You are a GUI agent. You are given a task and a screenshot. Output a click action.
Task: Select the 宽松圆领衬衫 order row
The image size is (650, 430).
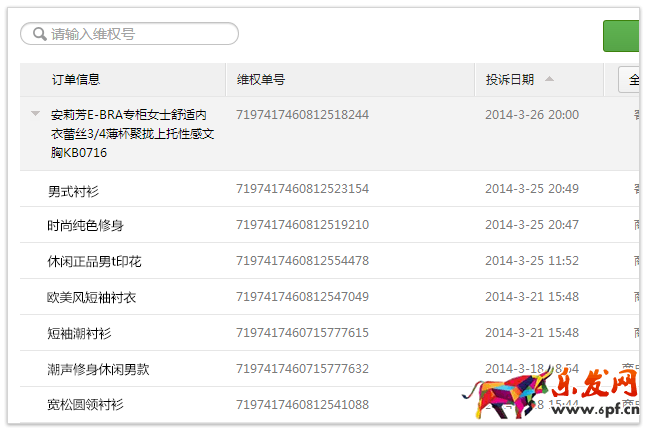pos(85,405)
